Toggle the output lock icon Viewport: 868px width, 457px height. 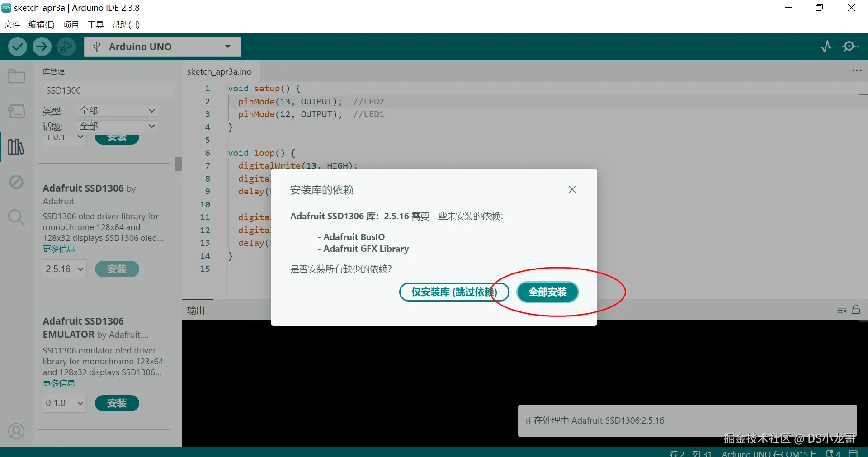pyautogui.click(x=856, y=310)
